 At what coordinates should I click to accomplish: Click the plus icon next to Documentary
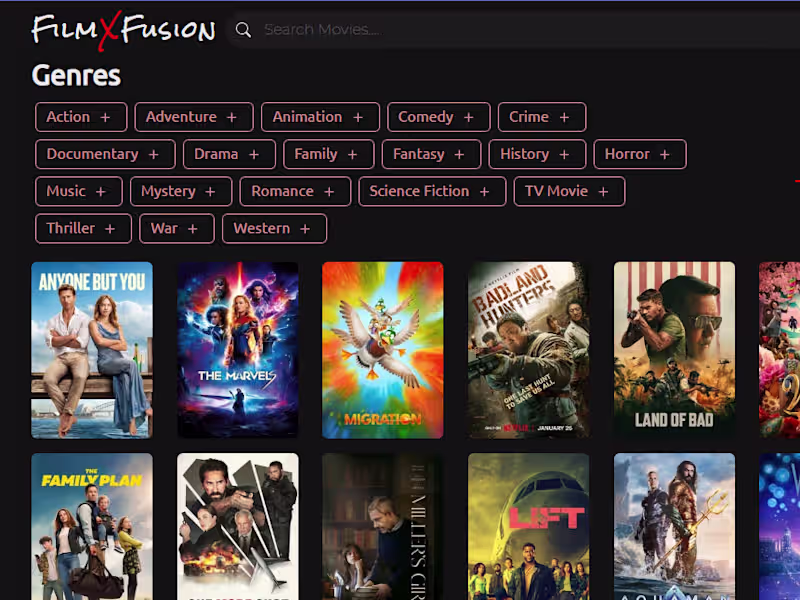(x=154, y=155)
